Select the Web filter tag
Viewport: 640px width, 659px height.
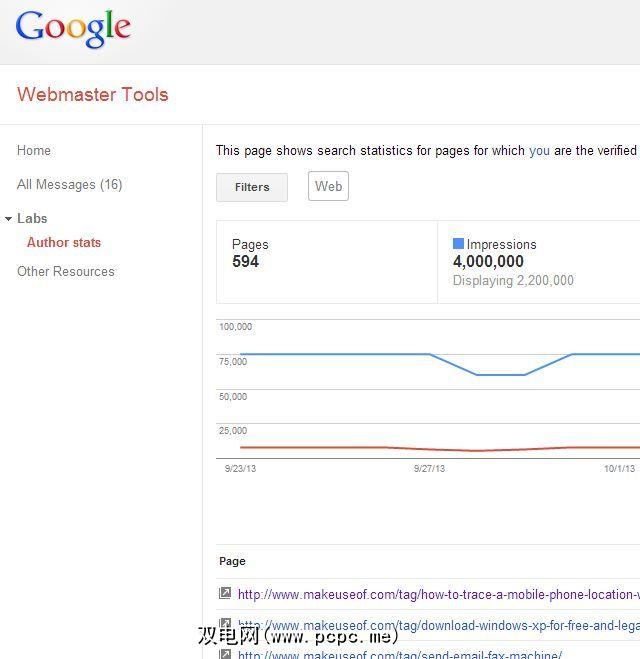(x=328, y=186)
